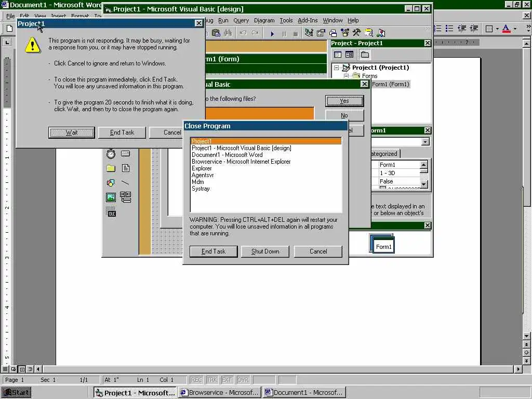Image resolution: width=532 pixels, height=399 pixels.
Task: Select the Data control in the toolbox
Action: coord(126,197)
